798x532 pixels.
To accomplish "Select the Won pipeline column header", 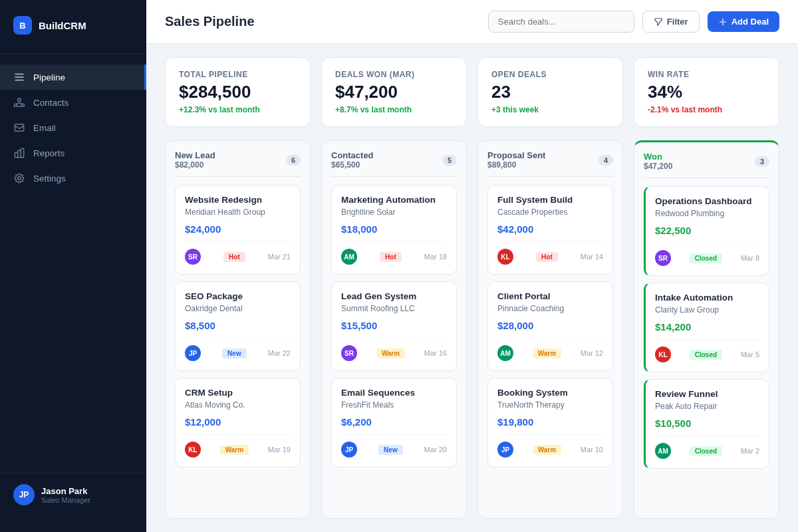I will pos(652,157).
